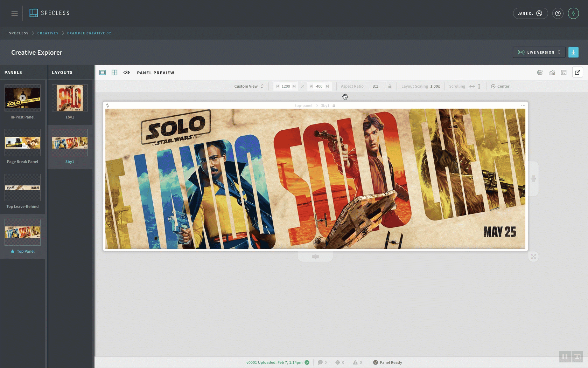Open the Custom View dropdown
This screenshot has height=368, width=588.
coord(249,86)
